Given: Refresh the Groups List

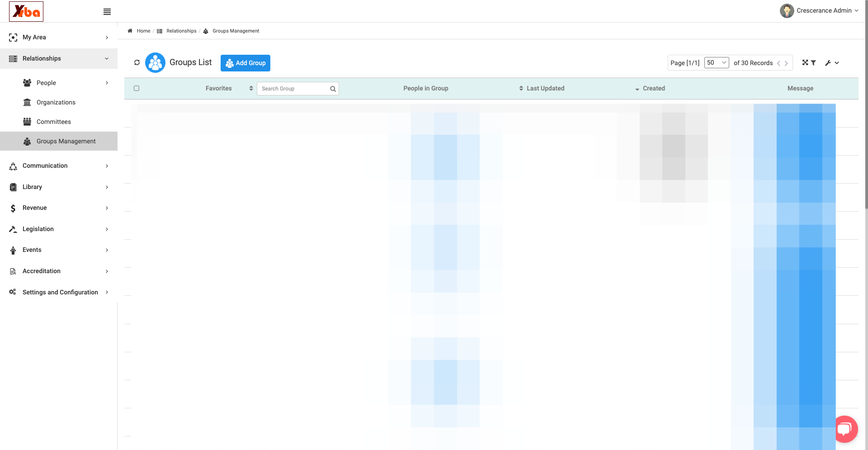Looking at the screenshot, I should coord(137,62).
